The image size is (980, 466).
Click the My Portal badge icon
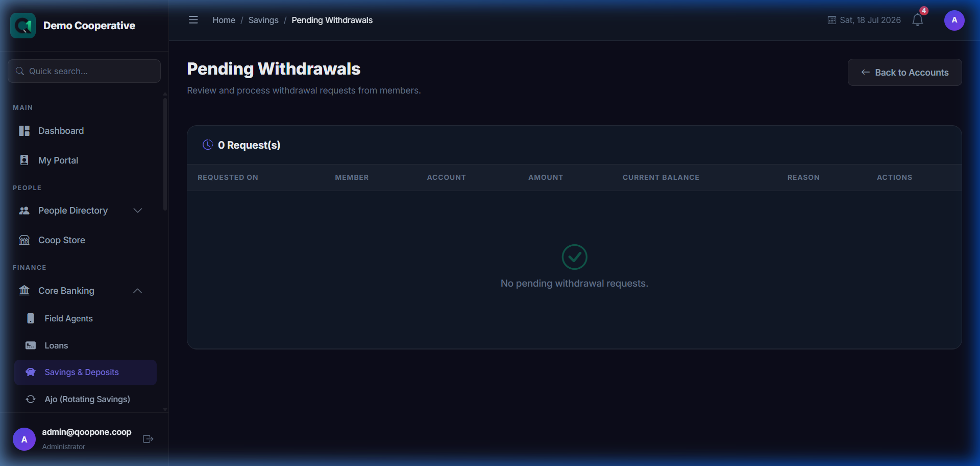(x=24, y=160)
